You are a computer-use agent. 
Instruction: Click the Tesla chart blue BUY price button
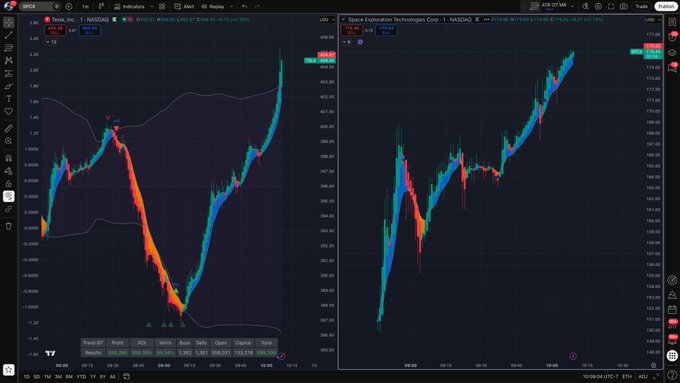point(89,30)
